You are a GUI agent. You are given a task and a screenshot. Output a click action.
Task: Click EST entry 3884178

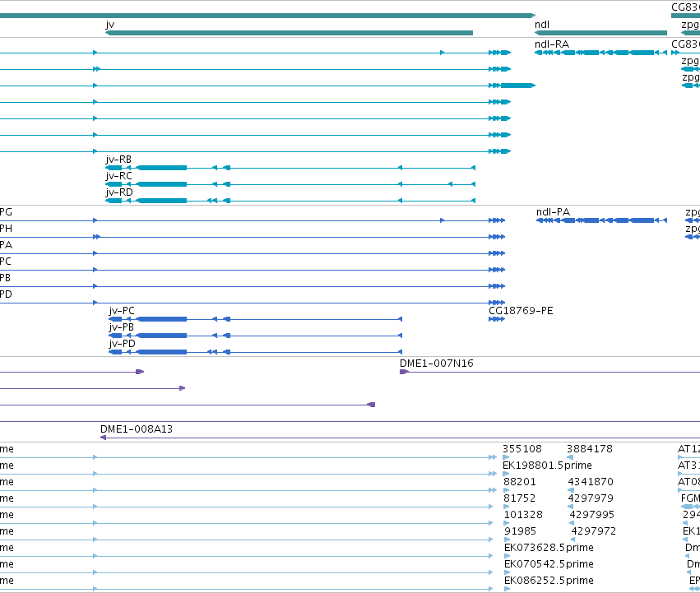590,449
